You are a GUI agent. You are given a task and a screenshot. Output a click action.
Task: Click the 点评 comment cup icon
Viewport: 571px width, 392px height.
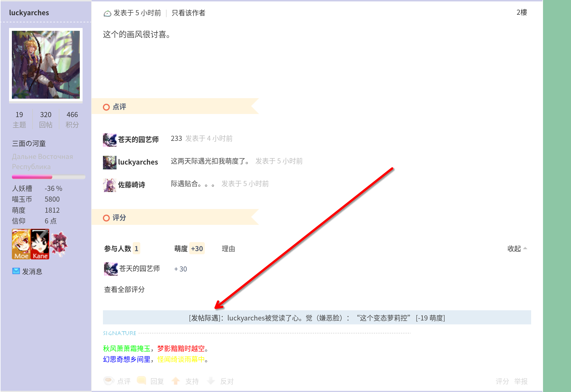109,381
